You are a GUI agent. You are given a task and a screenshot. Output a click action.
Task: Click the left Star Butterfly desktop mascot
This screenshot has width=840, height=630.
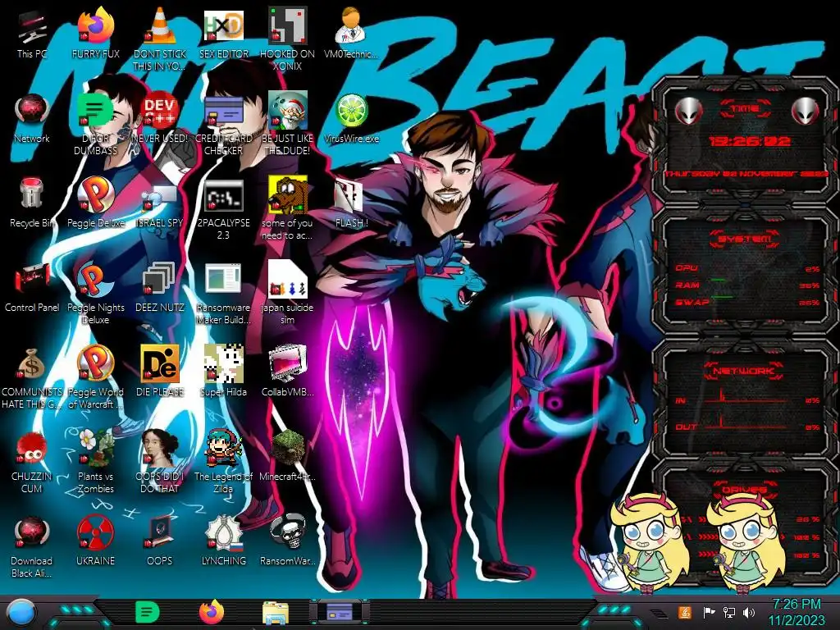coord(650,543)
